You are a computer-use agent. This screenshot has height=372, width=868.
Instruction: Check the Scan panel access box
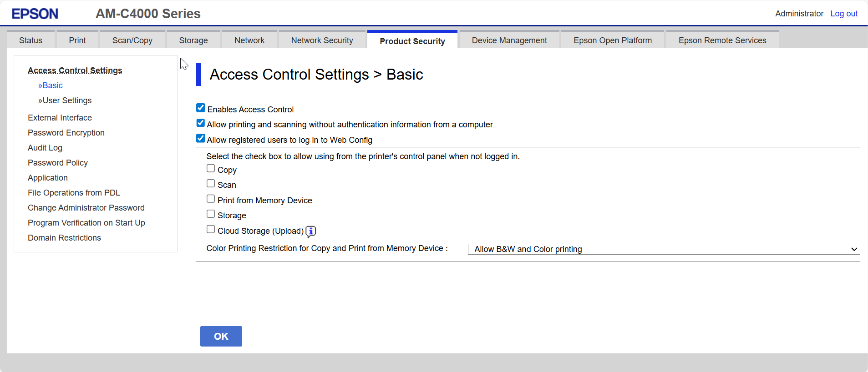tap(211, 184)
